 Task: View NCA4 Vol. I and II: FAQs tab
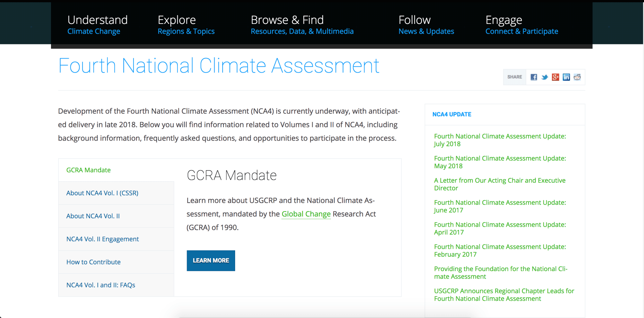101,285
